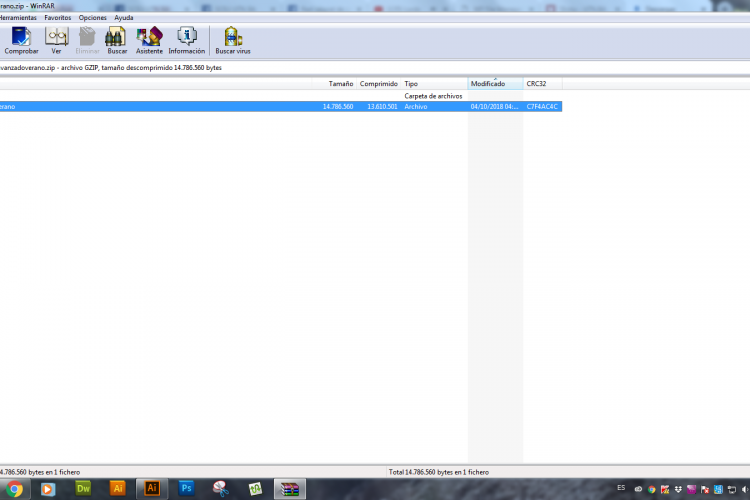
Task: Click the WinRAR taskbar button
Action: [x=290, y=488]
